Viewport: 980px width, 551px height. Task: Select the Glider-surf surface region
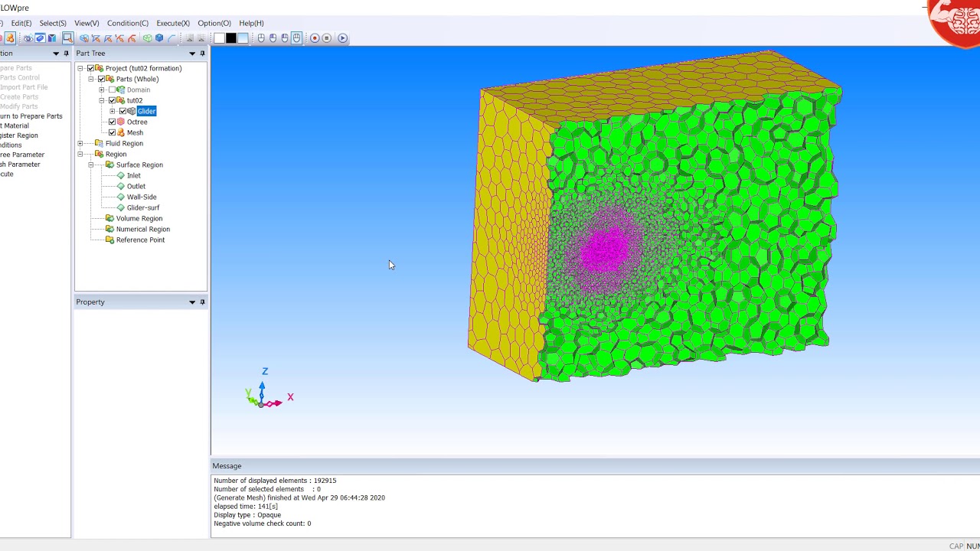coord(143,207)
